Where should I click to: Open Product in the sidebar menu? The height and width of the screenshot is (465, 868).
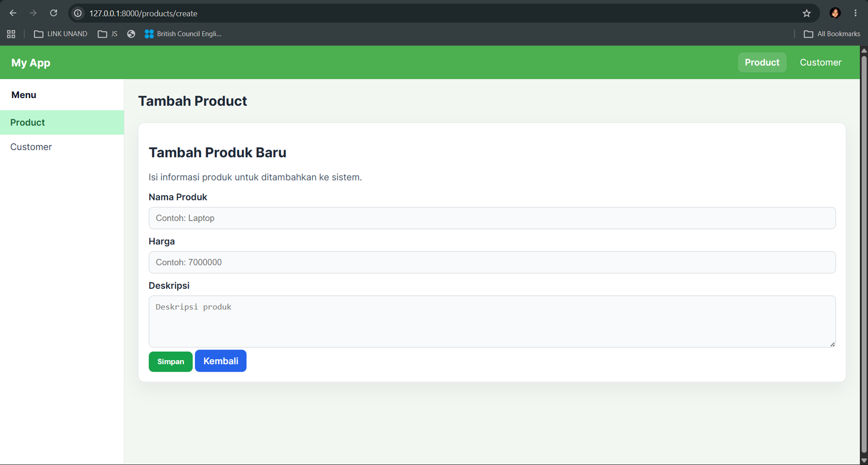coord(62,122)
